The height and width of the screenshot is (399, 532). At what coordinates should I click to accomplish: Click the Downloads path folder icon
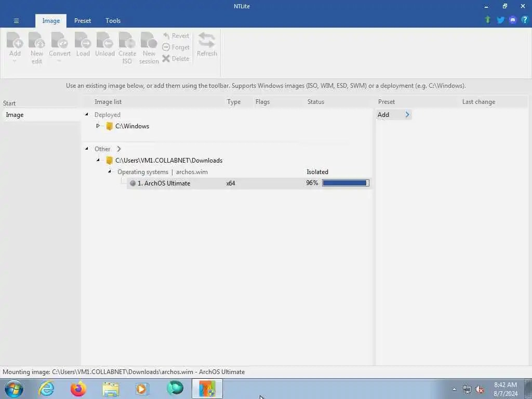click(x=109, y=161)
